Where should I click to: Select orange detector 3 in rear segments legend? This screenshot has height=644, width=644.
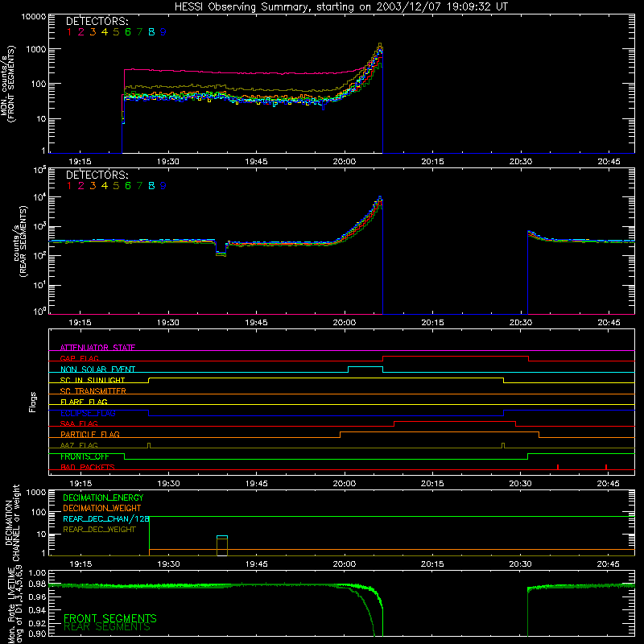point(93,186)
